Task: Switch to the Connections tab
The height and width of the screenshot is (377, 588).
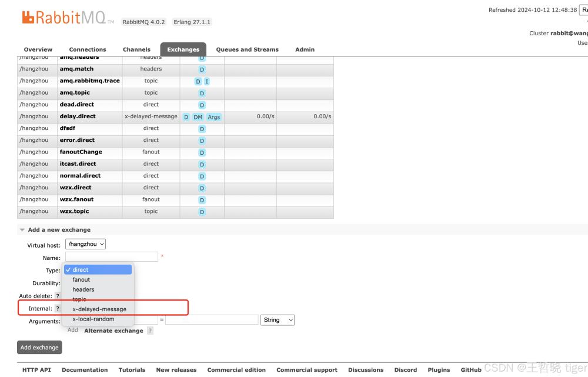Action: tap(88, 49)
